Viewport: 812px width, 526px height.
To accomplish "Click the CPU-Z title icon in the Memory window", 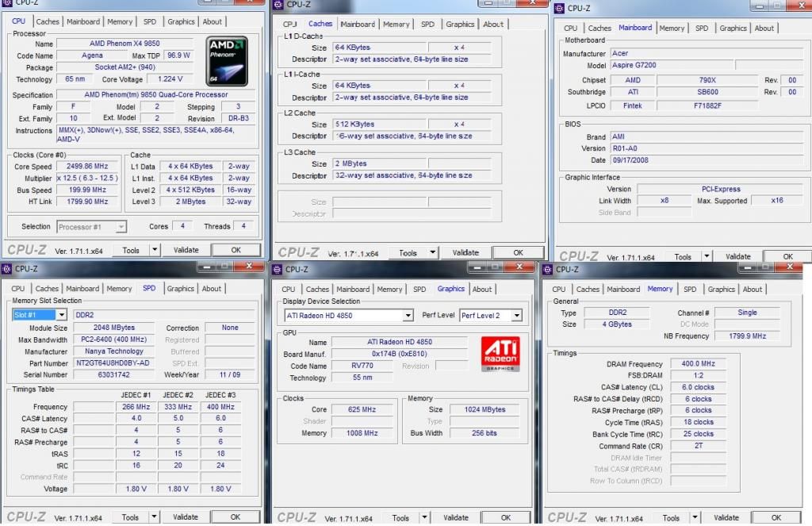I will click(548, 270).
